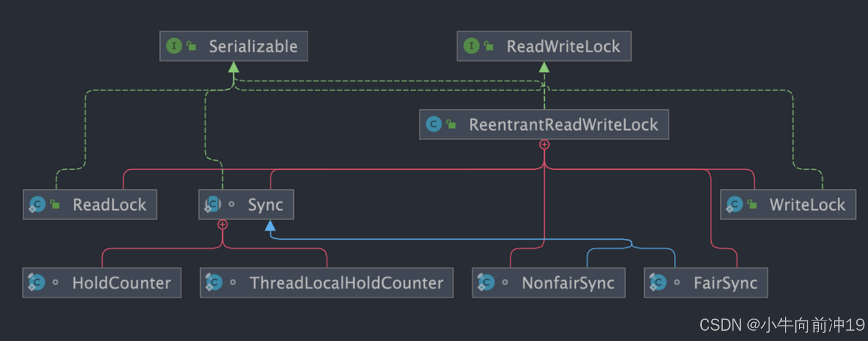Click the green lock icon on Serializable
Viewport: 868px width, 341px height.
pyautogui.click(x=192, y=46)
